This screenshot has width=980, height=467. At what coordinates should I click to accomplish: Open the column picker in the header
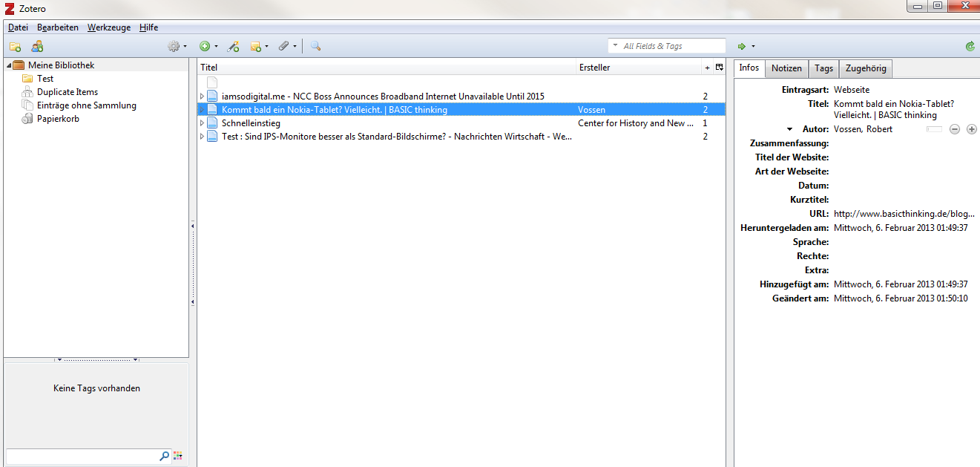719,68
